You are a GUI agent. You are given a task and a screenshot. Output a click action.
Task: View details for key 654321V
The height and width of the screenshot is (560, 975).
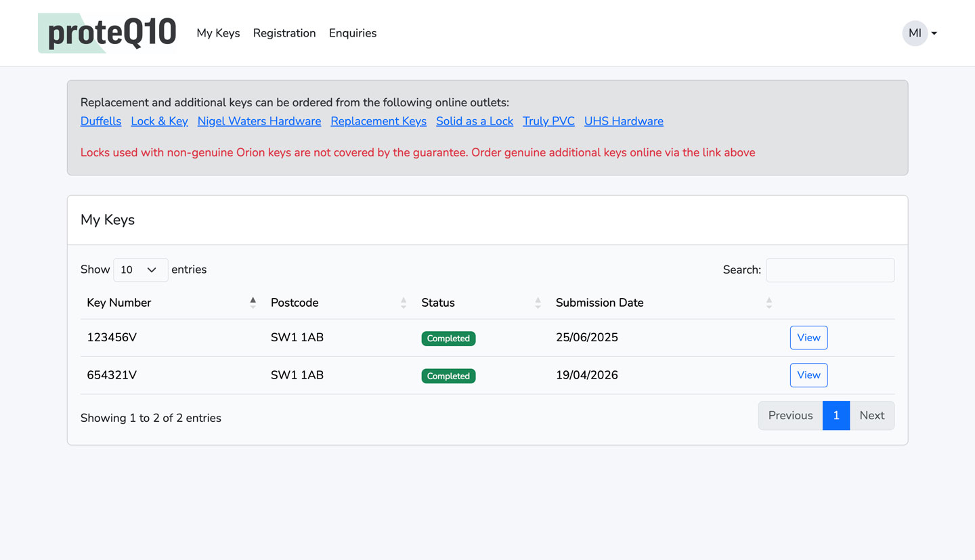[x=808, y=375]
